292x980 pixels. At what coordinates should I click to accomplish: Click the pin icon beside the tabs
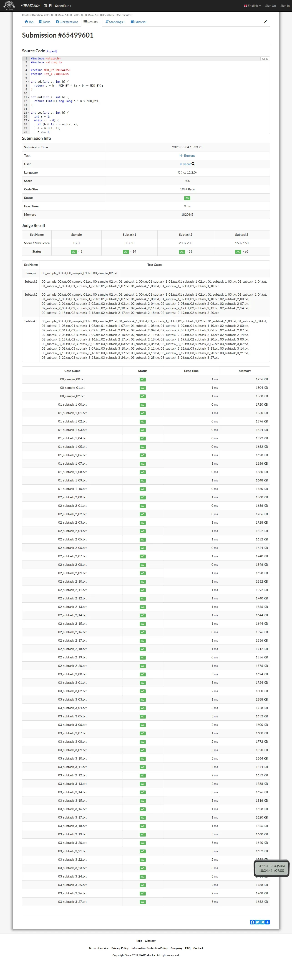(265, 22)
